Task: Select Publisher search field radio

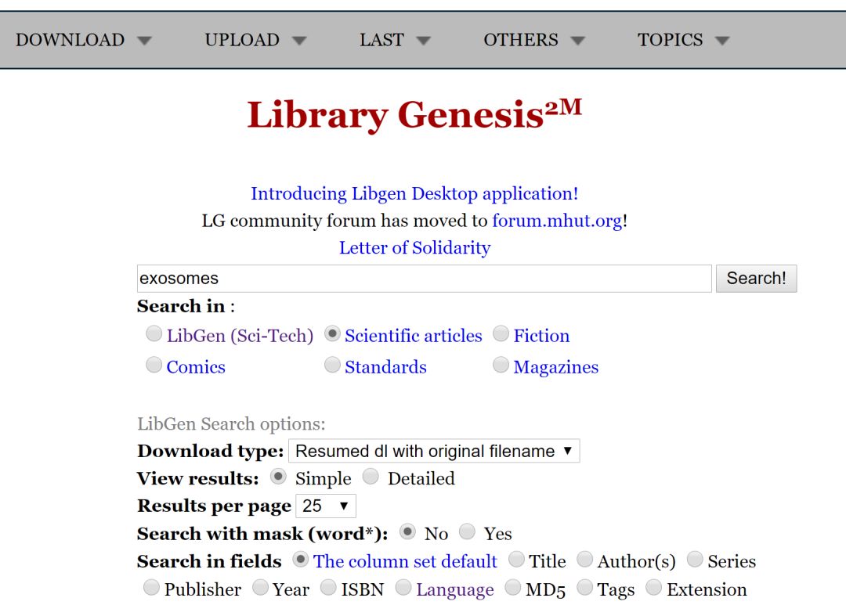Action: pyautogui.click(x=152, y=588)
